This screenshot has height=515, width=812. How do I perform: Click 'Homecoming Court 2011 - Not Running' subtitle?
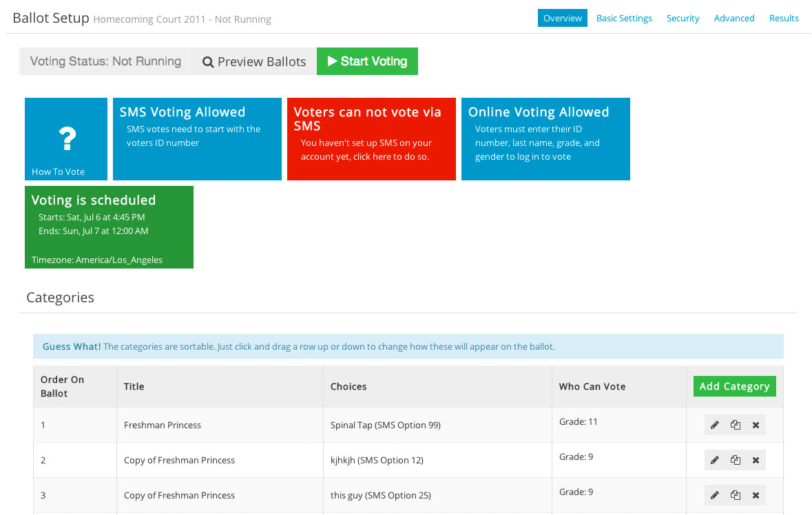point(183,20)
